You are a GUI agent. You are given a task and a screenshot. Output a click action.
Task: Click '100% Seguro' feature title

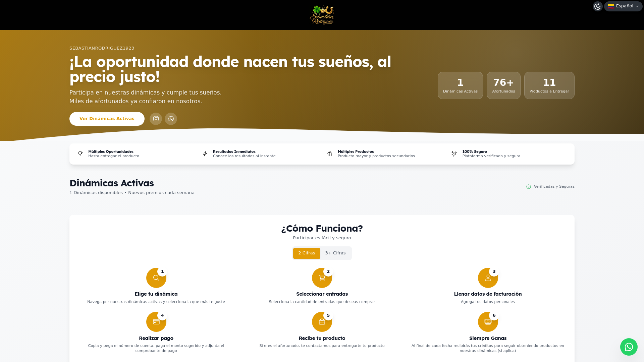point(475,152)
